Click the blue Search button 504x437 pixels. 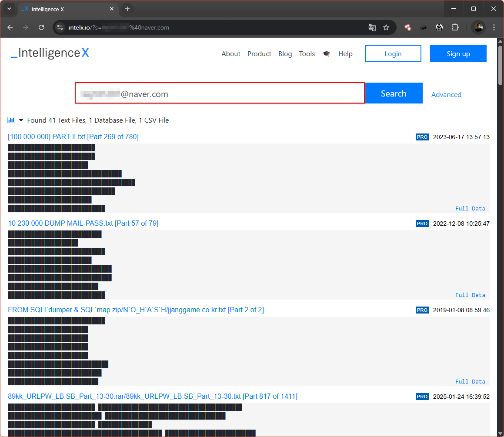[x=394, y=93]
